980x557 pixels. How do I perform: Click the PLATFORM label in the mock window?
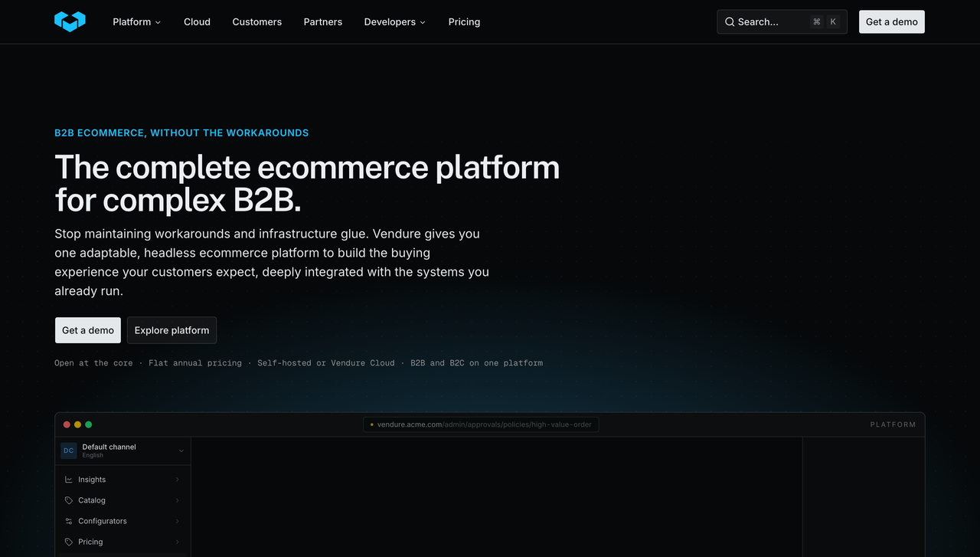tap(893, 424)
